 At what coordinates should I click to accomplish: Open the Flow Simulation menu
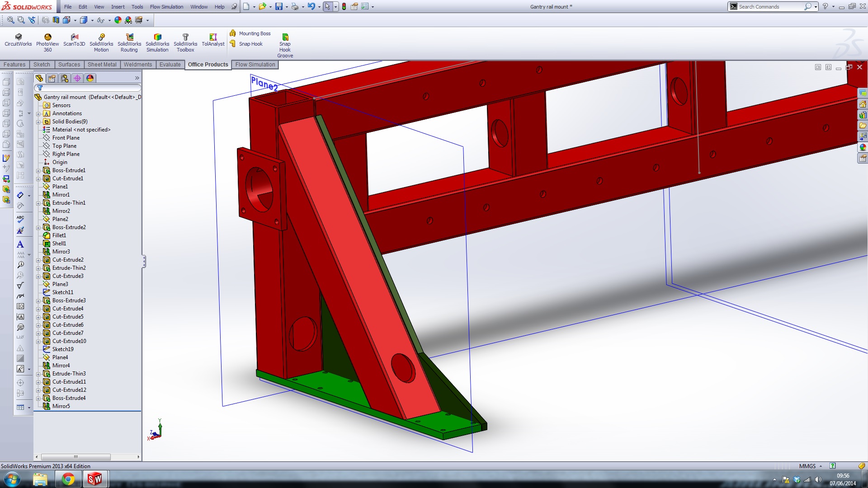pyautogui.click(x=166, y=7)
